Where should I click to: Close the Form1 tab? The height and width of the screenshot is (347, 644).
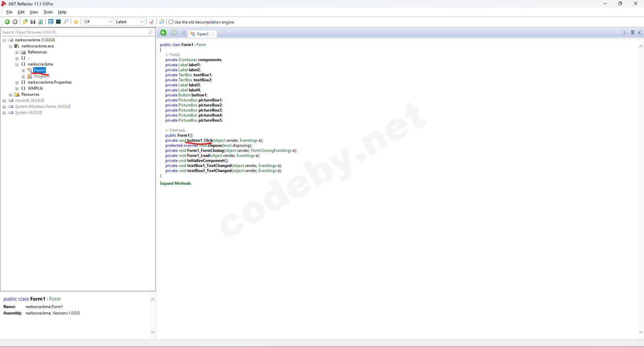point(213,34)
